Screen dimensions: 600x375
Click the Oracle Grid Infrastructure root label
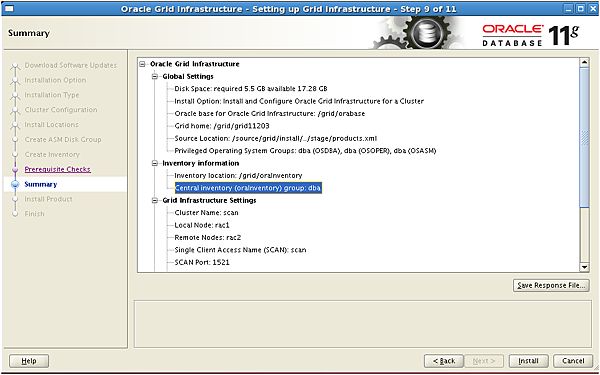pyautogui.click(x=195, y=64)
